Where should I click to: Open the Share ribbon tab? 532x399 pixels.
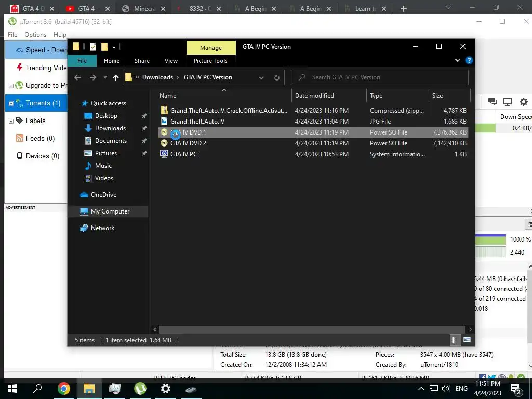pos(142,61)
